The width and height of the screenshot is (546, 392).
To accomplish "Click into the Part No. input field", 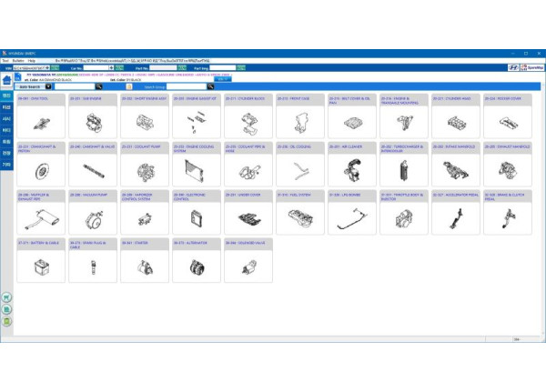I will tap(164, 67).
